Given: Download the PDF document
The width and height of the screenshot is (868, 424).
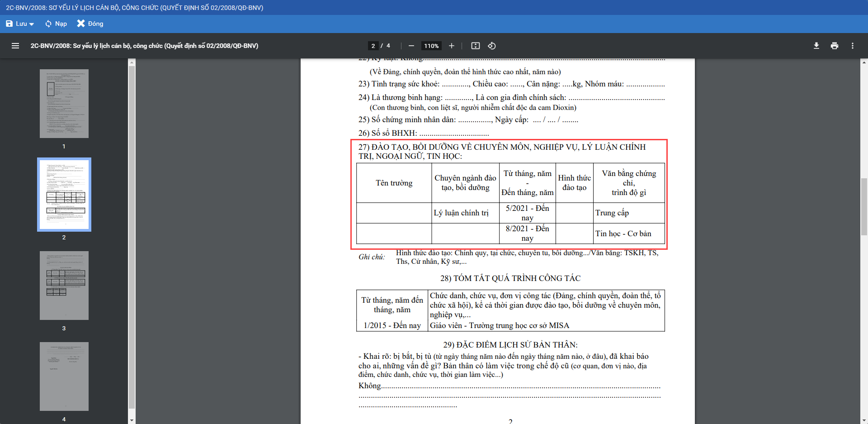Looking at the screenshot, I should click(816, 46).
